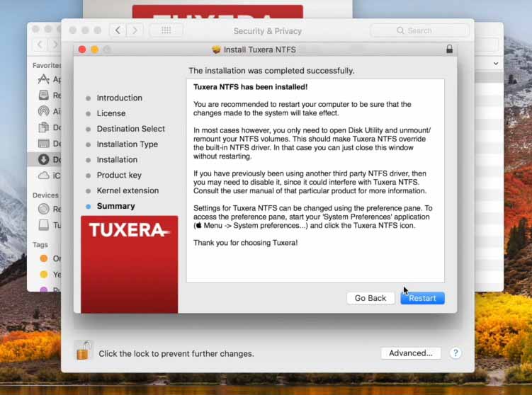Click the help question mark button
This screenshot has width=532, height=395.
click(455, 353)
